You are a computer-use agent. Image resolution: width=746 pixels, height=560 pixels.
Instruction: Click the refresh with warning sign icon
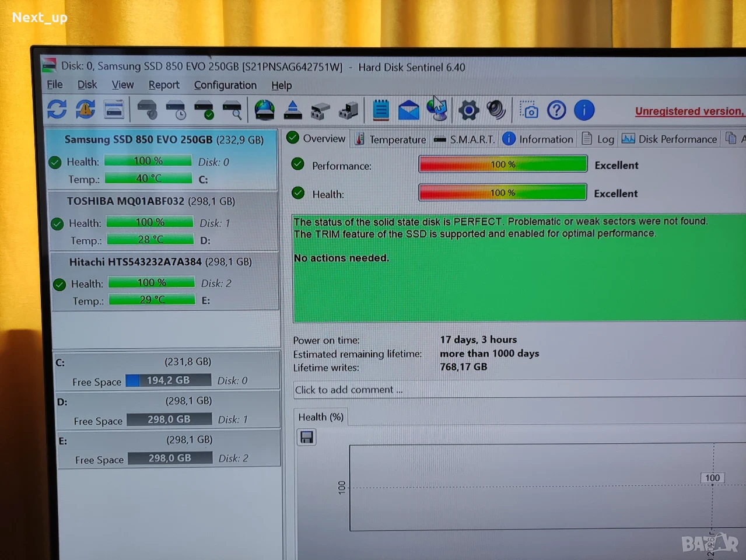point(85,109)
